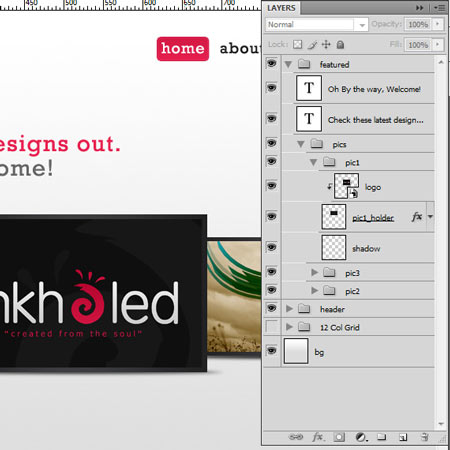Hide the pics group eye icon
The width and height of the screenshot is (450, 450).
coord(272,143)
